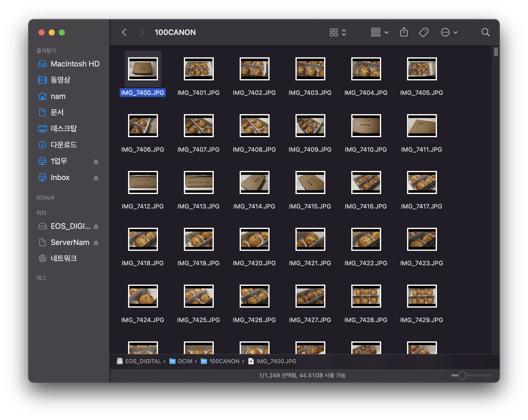Open the more actions ellipsis menu

coord(449,32)
